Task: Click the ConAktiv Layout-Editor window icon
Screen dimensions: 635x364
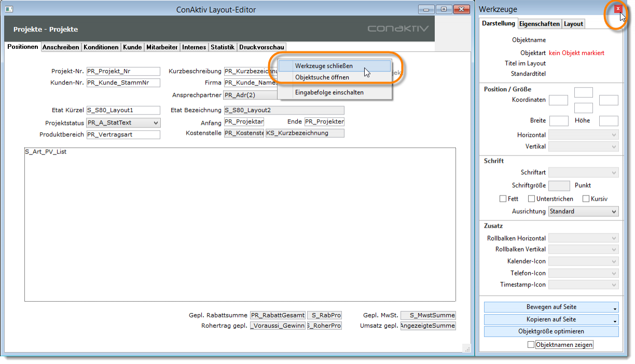Action: 9,9
